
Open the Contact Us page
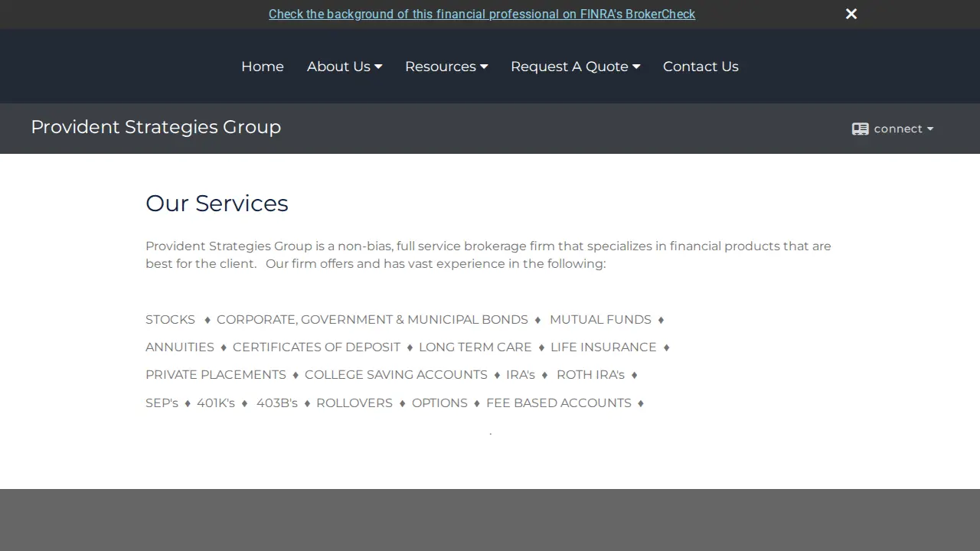coord(701,67)
